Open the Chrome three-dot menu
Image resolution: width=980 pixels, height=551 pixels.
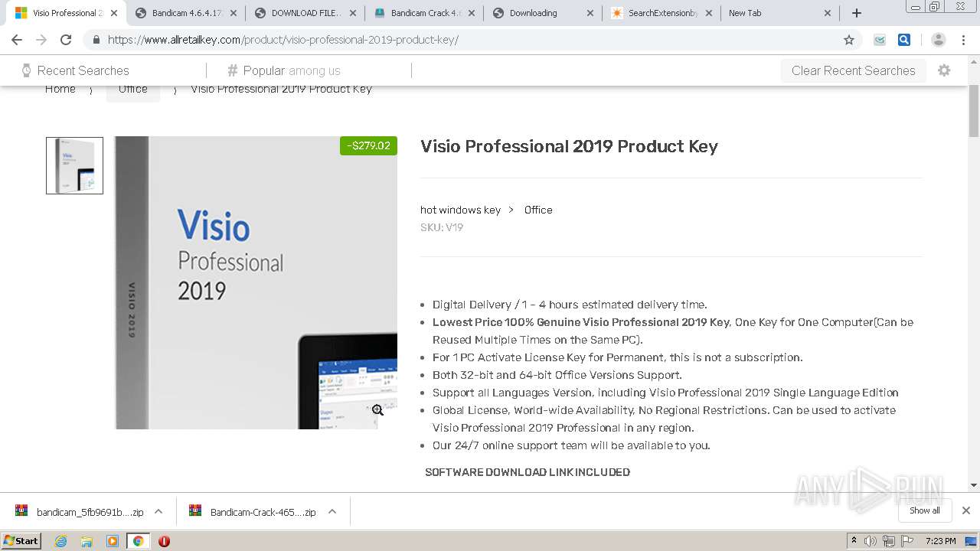(x=963, y=40)
